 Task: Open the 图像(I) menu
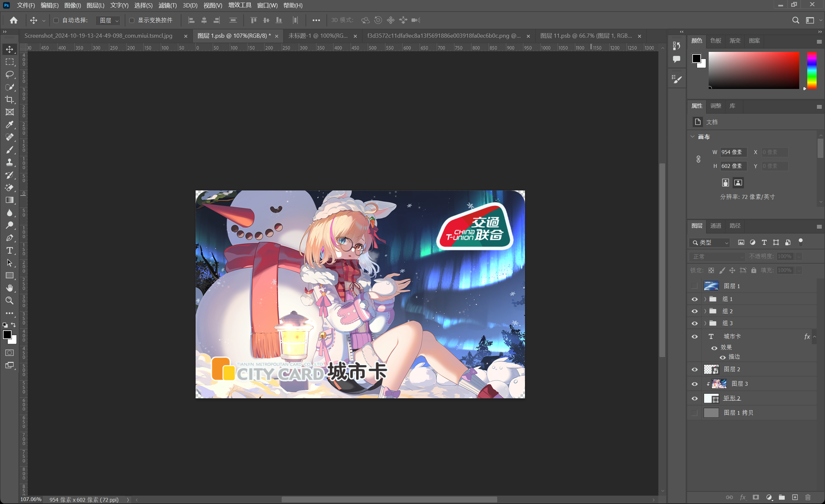coord(72,5)
